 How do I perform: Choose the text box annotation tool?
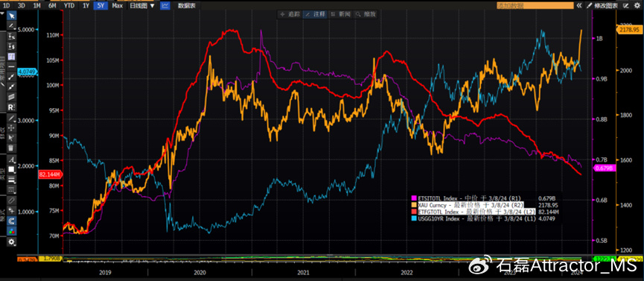click(11, 57)
